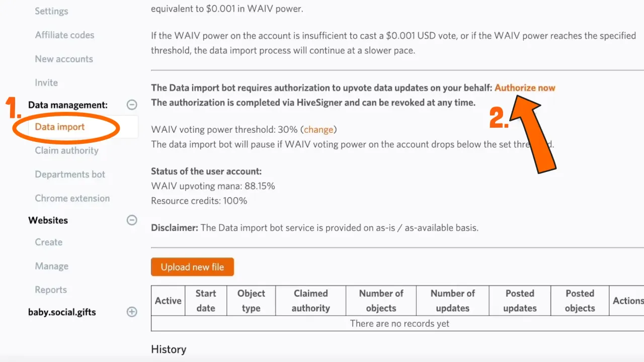Screen dimensions: 644x362
Task: Expand the baby.social.gifts section
Action: coord(132,312)
